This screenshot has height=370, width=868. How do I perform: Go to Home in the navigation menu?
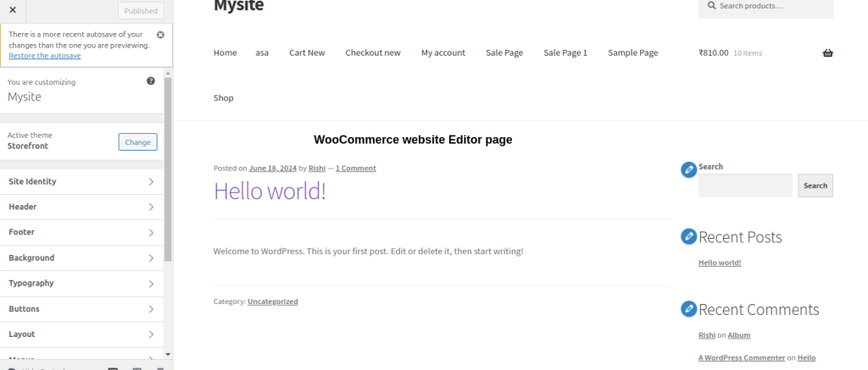pyautogui.click(x=225, y=52)
